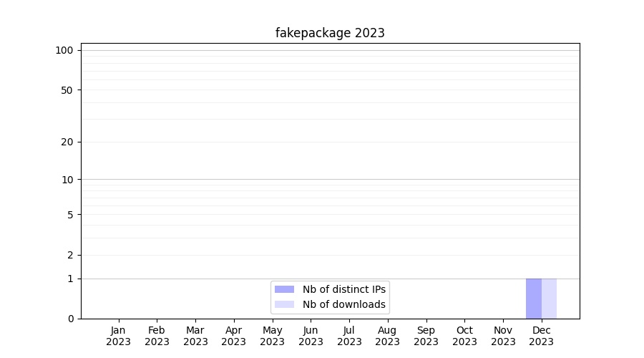Select the 50 y-axis tick label
The height and width of the screenshot is (358, 644).
[67, 90]
